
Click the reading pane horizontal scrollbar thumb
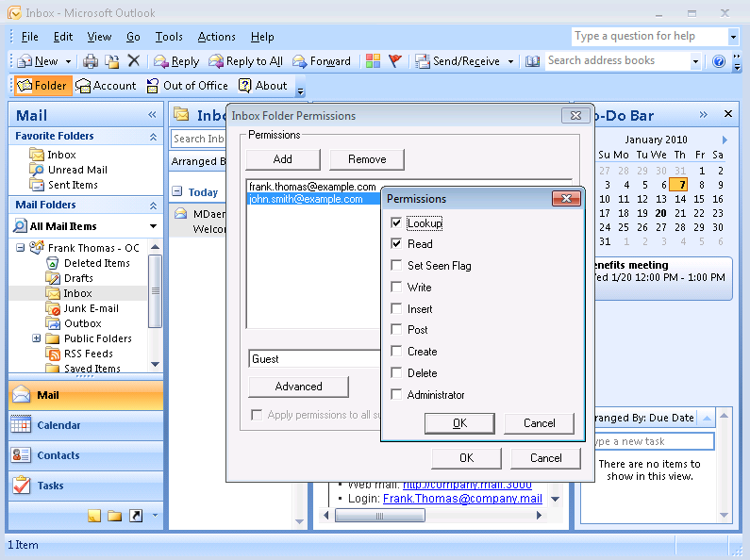(x=380, y=515)
